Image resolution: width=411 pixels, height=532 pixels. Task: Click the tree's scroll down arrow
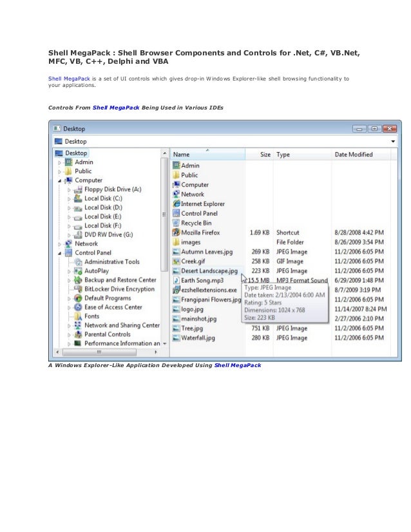pyautogui.click(x=165, y=344)
